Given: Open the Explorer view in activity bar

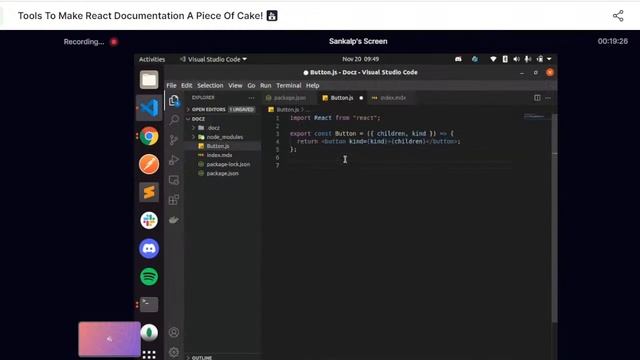Looking at the screenshot, I should [x=174, y=100].
